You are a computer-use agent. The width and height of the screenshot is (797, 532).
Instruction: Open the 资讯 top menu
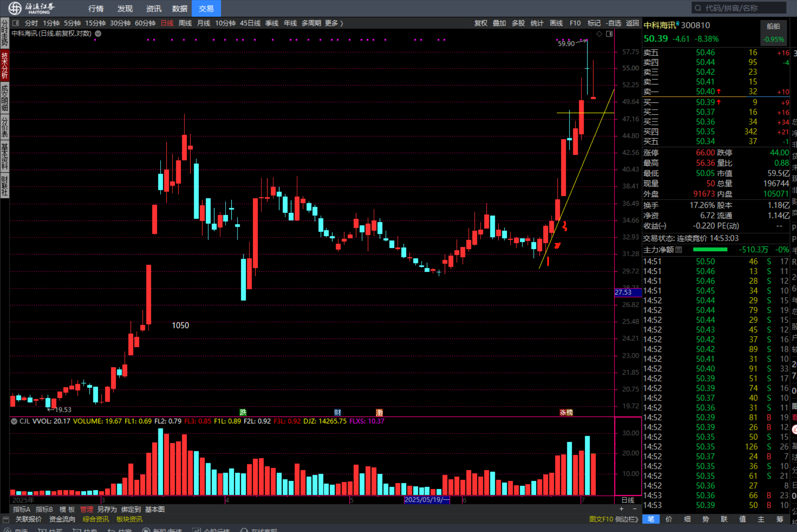[x=153, y=8]
